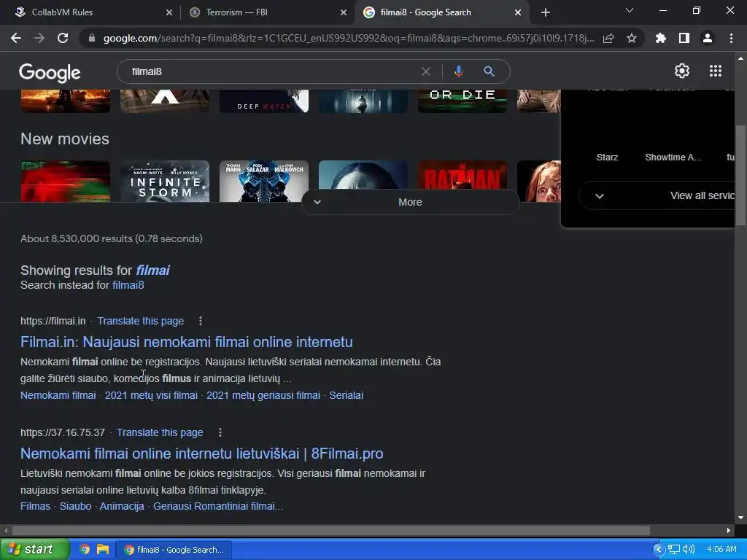Close the filmai8 Google Search tab

518,12
